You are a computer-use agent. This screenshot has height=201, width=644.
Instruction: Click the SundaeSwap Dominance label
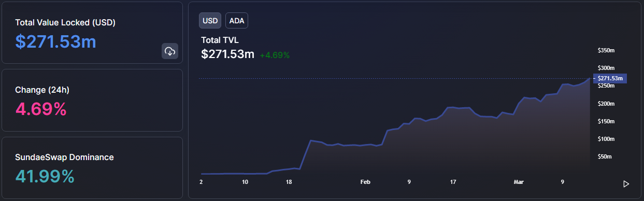(64, 157)
